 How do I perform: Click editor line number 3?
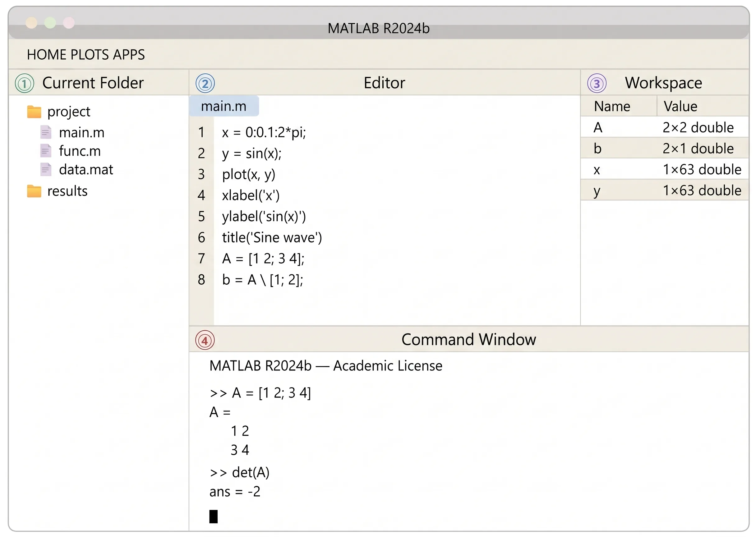click(201, 174)
